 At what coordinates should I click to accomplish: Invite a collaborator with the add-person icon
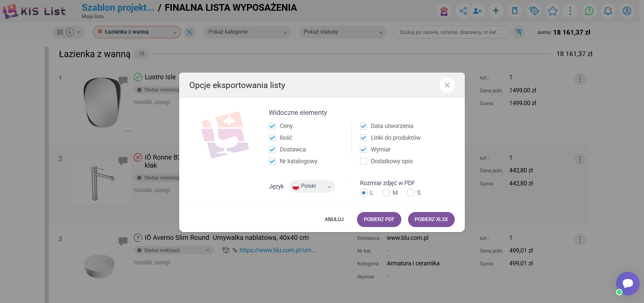[x=478, y=11]
